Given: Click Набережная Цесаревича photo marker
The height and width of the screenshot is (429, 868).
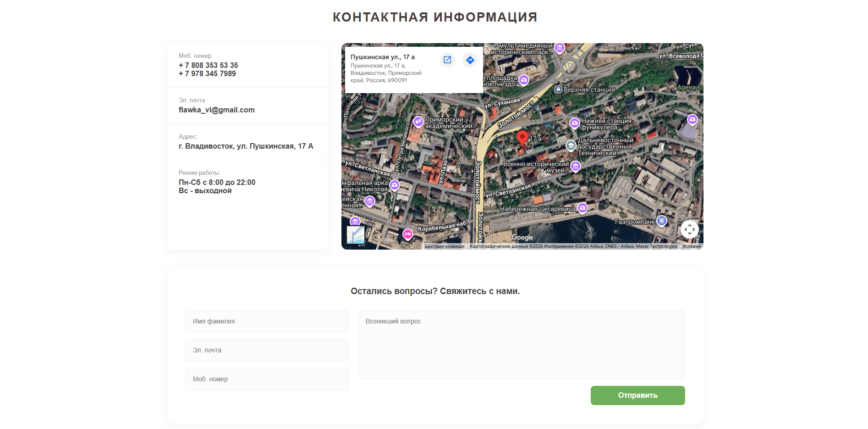Looking at the screenshot, I should click(582, 208).
